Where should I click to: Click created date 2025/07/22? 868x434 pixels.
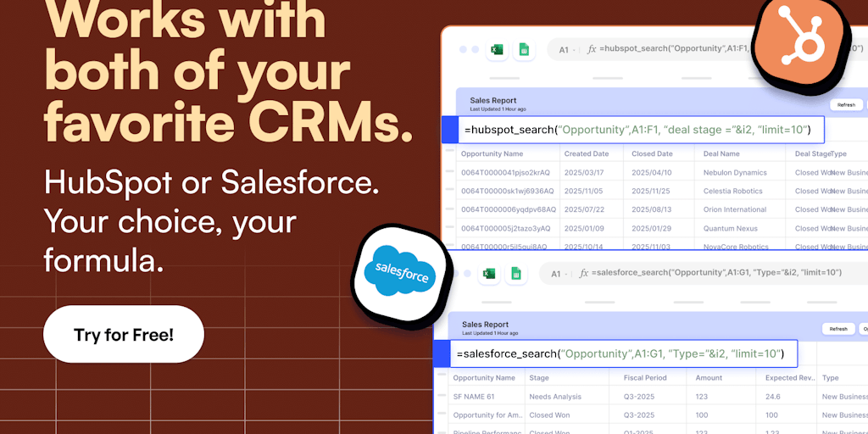click(584, 210)
